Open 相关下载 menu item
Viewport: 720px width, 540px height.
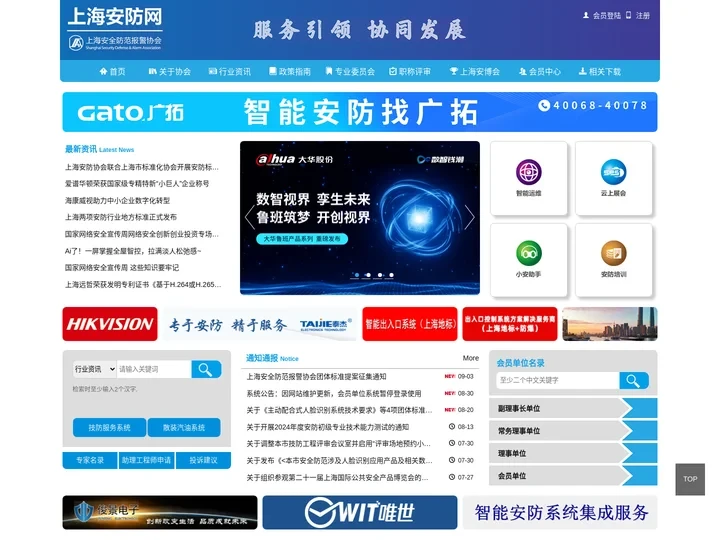[x=600, y=72]
